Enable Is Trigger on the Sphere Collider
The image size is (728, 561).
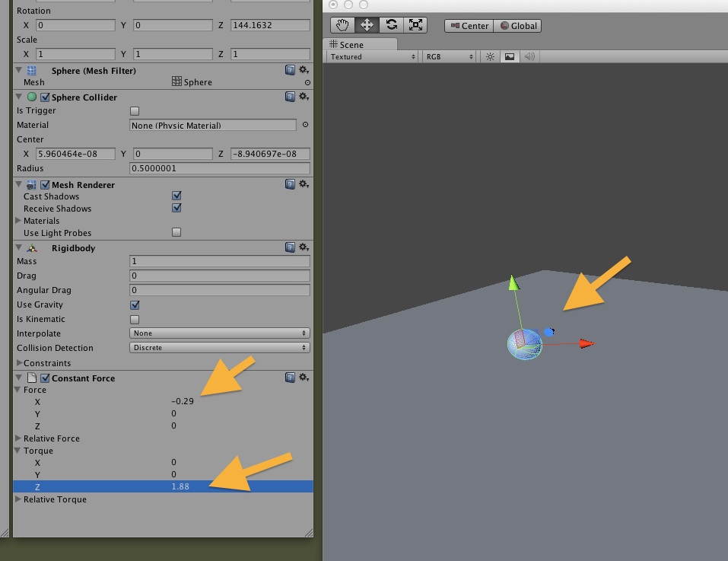(x=135, y=110)
